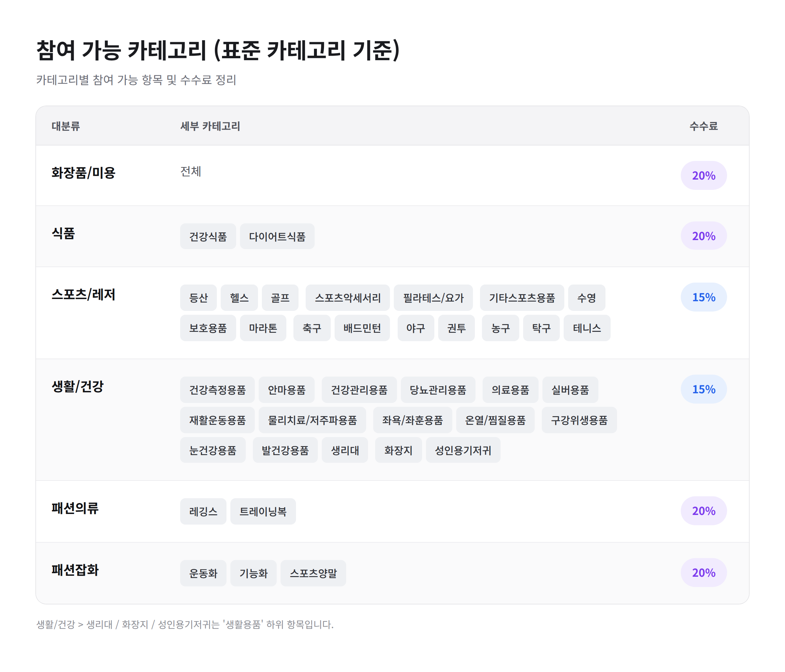The image size is (785, 672).
Task: Select the 생활/건강 row label
Action: click(77, 387)
